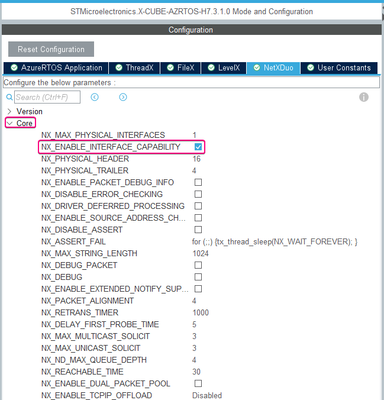Edit NX_ND_MAX_QUEUE_DEPTH value 4
The height and width of the screenshot is (400, 384).
click(x=194, y=360)
